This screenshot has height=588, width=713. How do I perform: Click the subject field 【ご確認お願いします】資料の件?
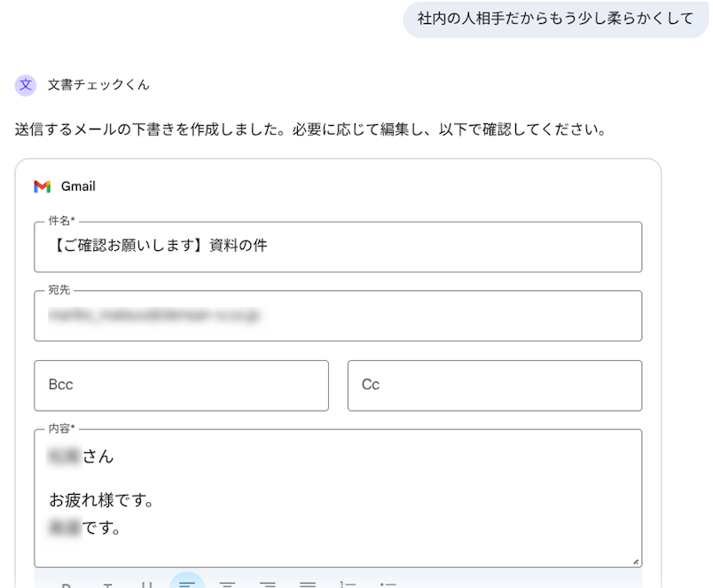[338, 247]
